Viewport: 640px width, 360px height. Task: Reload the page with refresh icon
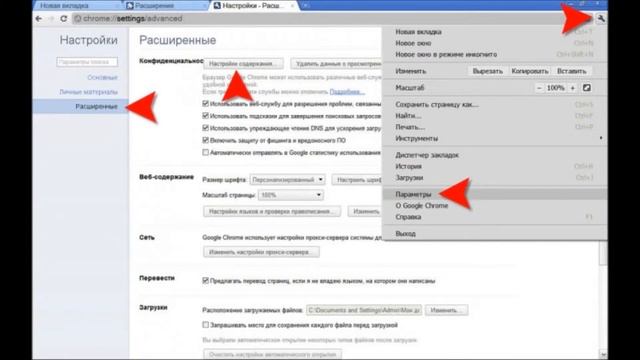click(x=63, y=18)
